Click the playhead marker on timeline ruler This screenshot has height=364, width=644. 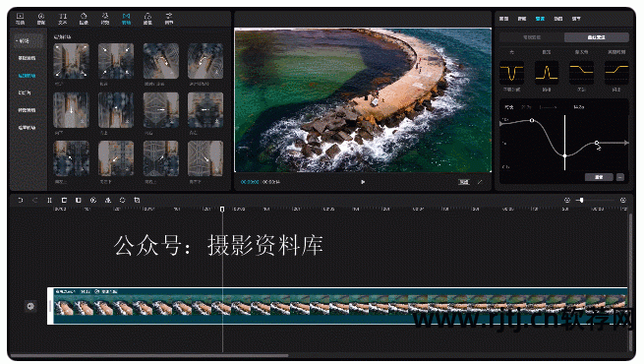tap(222, 210)
